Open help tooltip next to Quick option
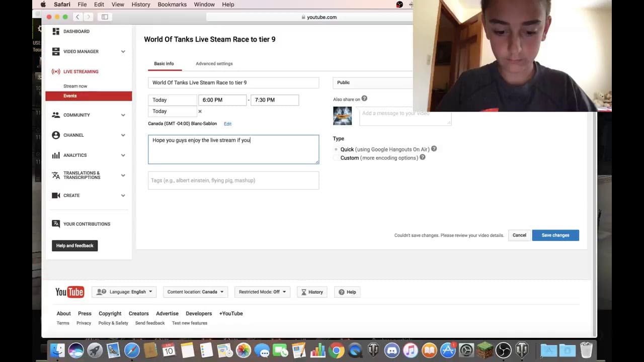This screenshot has width=644, height=362. pyautogui.click(x=434, y=149)
